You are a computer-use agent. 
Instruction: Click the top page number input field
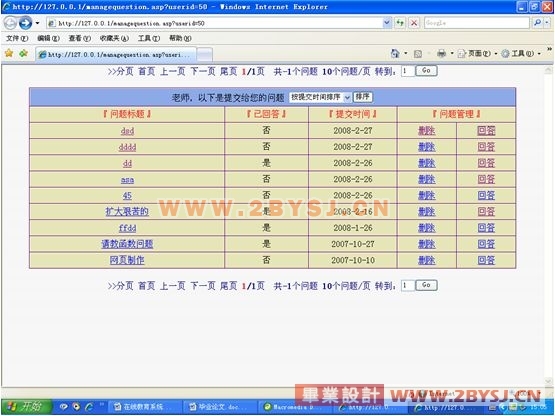[408, 70]
